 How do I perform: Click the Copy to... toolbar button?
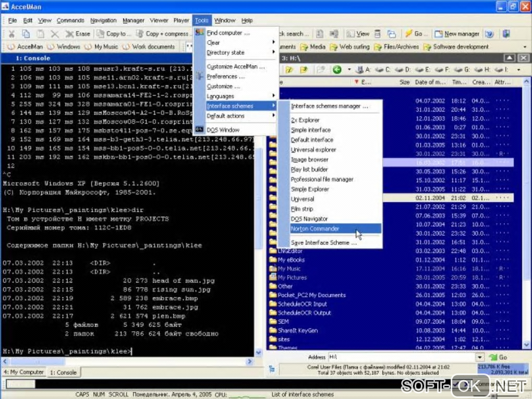[x=114, y=33]
